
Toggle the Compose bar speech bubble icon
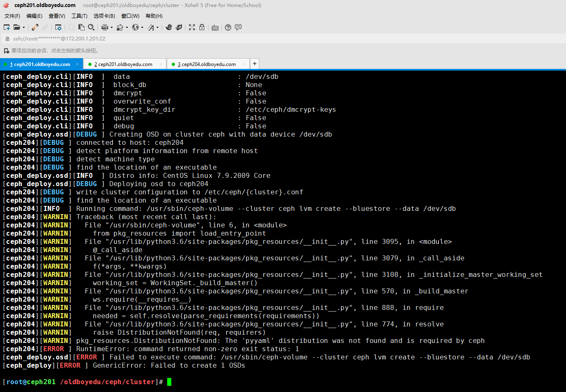click(238, 27)
